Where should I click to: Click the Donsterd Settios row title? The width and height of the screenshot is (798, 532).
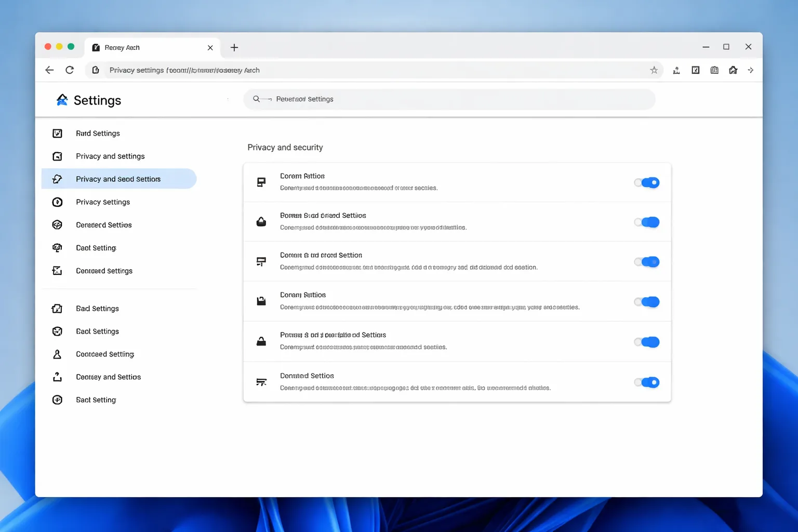307,376
